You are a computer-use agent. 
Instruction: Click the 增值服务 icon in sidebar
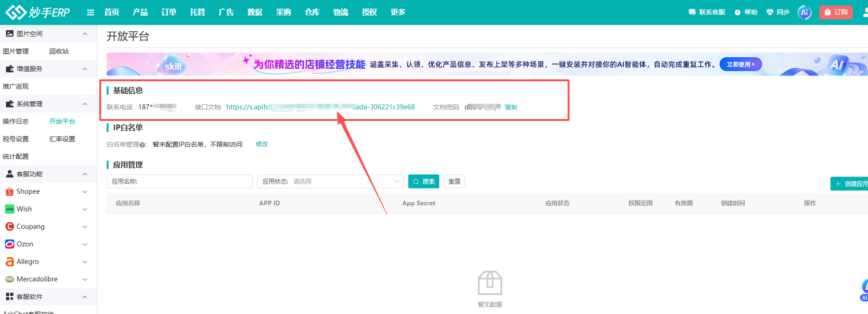pos(10,69)
